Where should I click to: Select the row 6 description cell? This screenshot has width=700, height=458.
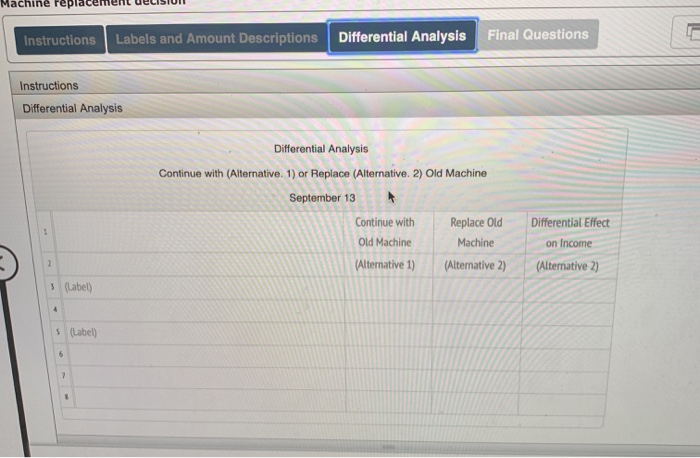(207, 355)
